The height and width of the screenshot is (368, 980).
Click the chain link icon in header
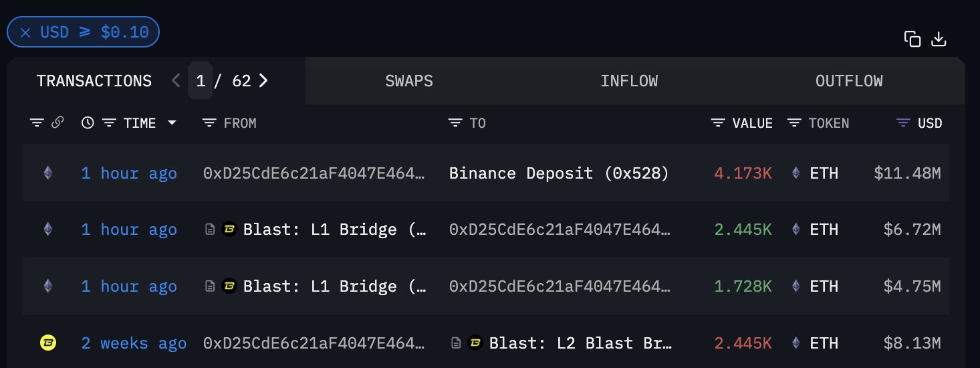[x=58, y=122]
